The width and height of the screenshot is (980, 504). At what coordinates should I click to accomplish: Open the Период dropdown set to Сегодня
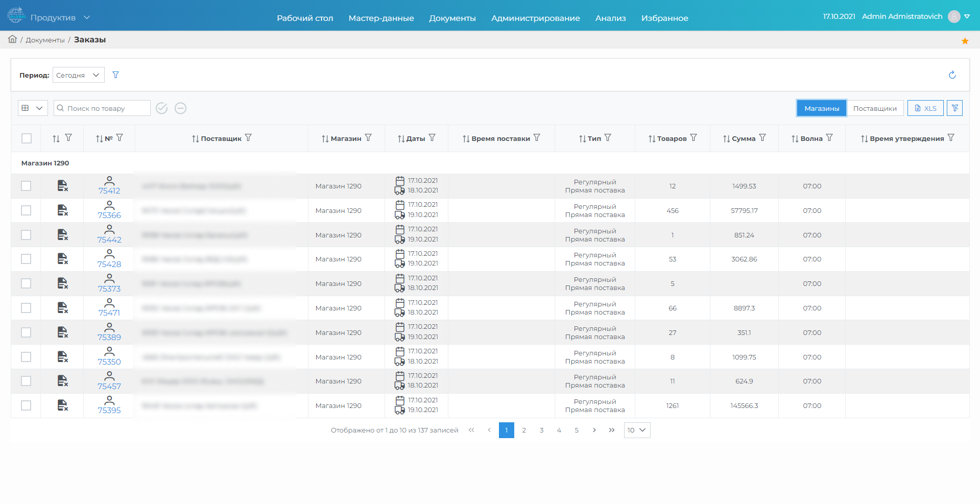[x=78, y=75]
